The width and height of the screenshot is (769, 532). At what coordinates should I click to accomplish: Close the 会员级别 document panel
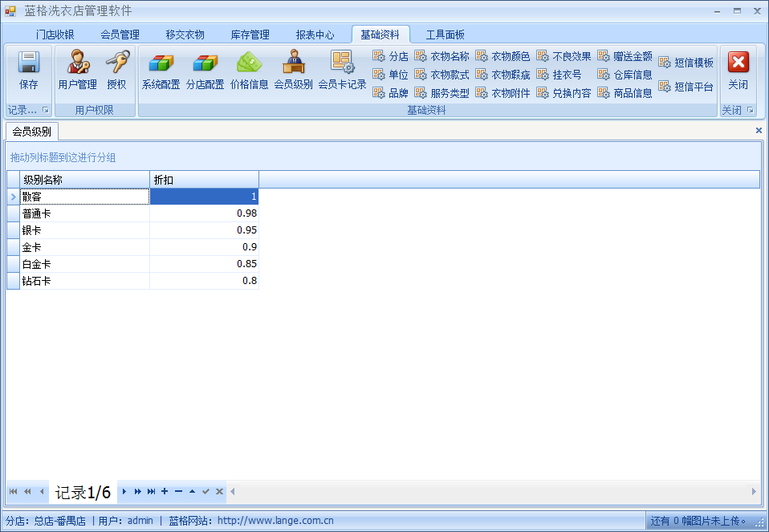(759, 131)
